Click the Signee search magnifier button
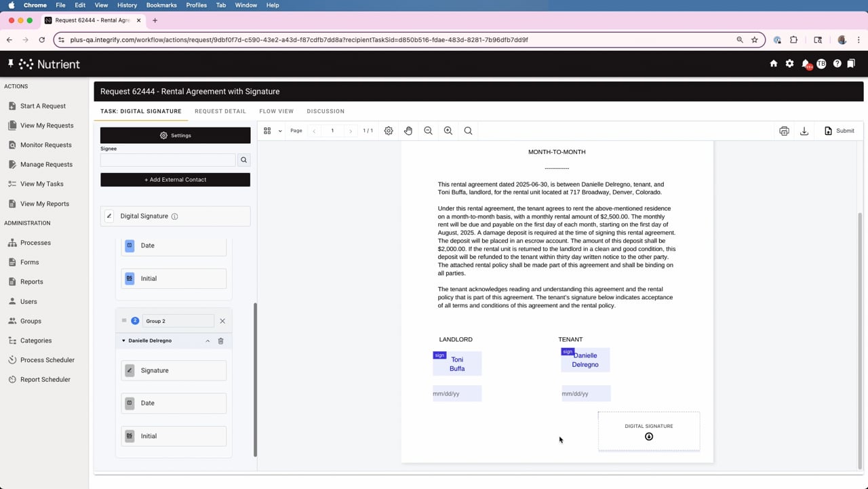The image size is (868, 489). [x=244, y=160]
